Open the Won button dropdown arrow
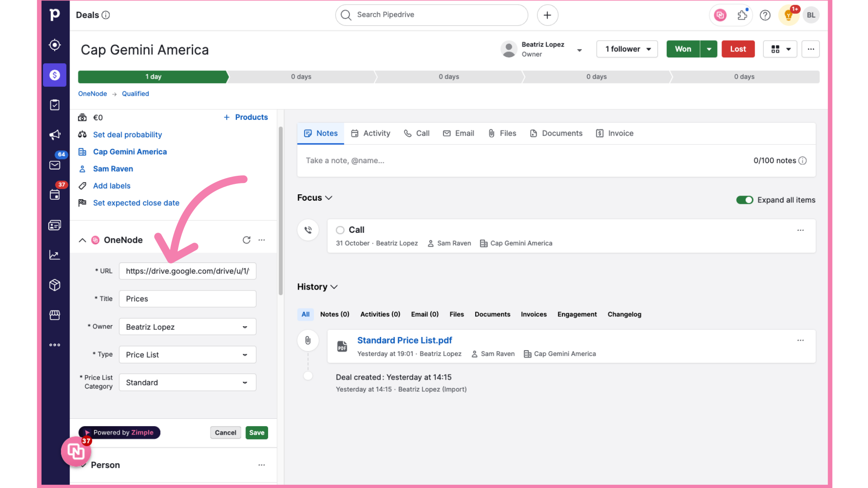 [709, 49]
